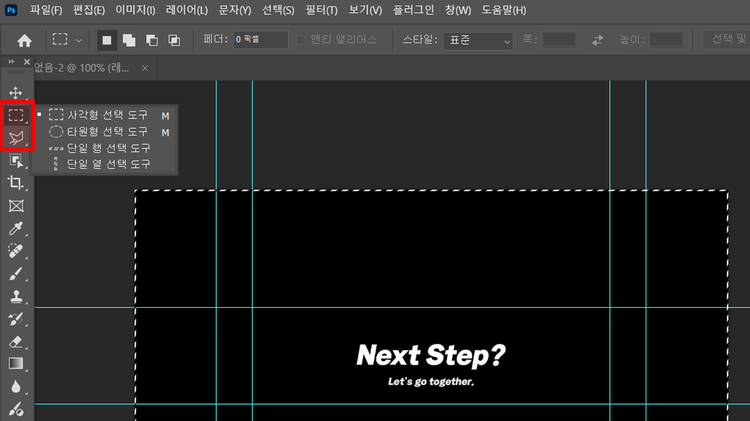The width and height of the screenshot is (750, 421).
Task: Close the toolbar panel X
Action: tap(27, 62)
